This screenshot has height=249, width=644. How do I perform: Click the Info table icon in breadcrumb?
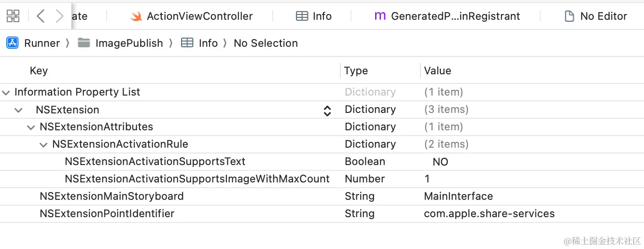click(x=187, y=43)
